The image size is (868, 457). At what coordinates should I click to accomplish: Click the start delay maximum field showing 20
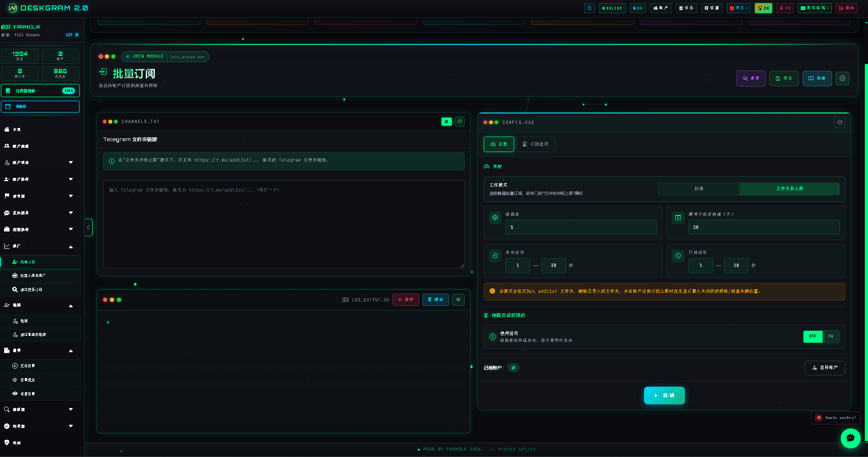(x=554, y=265)
